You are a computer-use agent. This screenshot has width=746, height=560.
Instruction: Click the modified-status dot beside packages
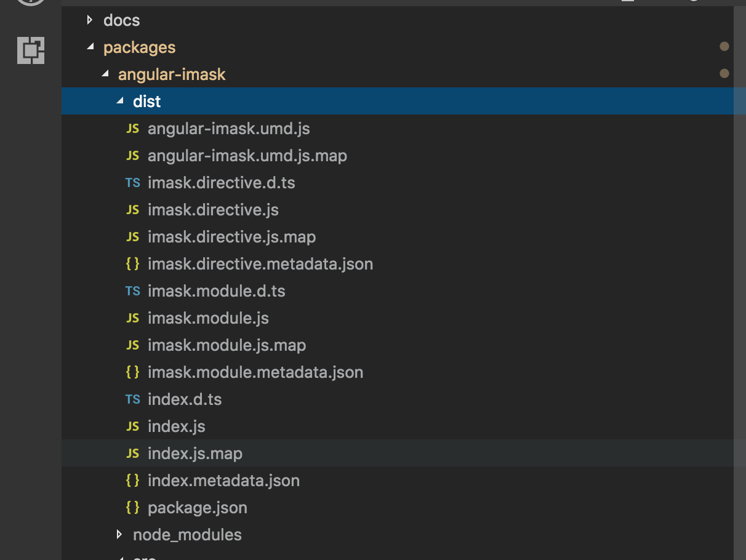pos(724,46)
